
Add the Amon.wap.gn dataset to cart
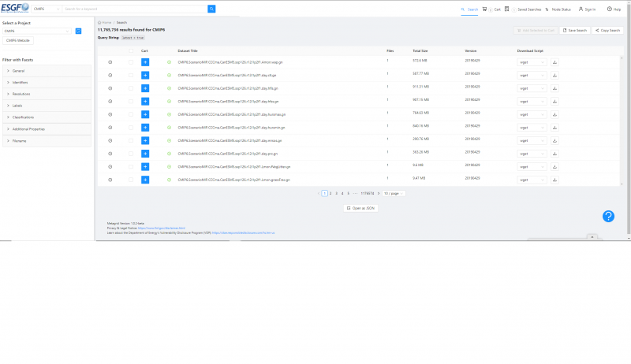(145, 61)
